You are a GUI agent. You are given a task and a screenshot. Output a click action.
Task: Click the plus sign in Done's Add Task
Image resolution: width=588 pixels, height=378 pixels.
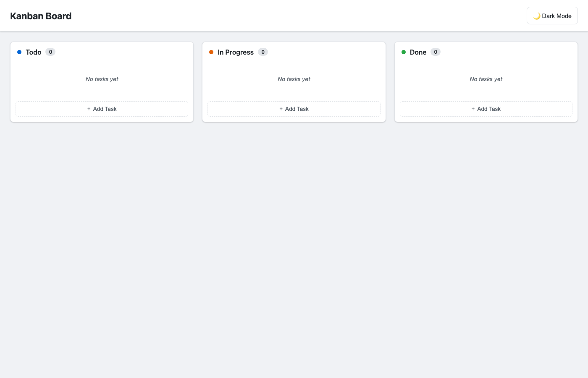[473, 109]
